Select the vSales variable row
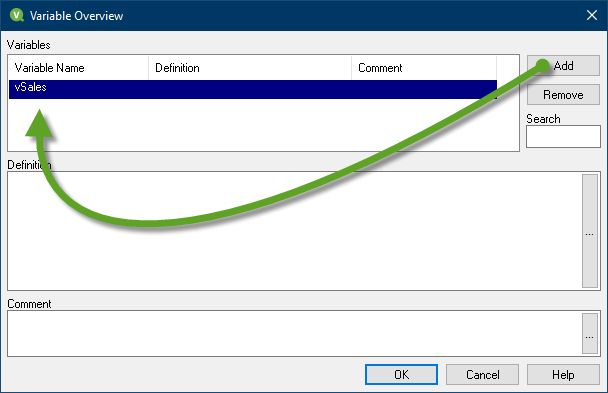 click(253, 89)
